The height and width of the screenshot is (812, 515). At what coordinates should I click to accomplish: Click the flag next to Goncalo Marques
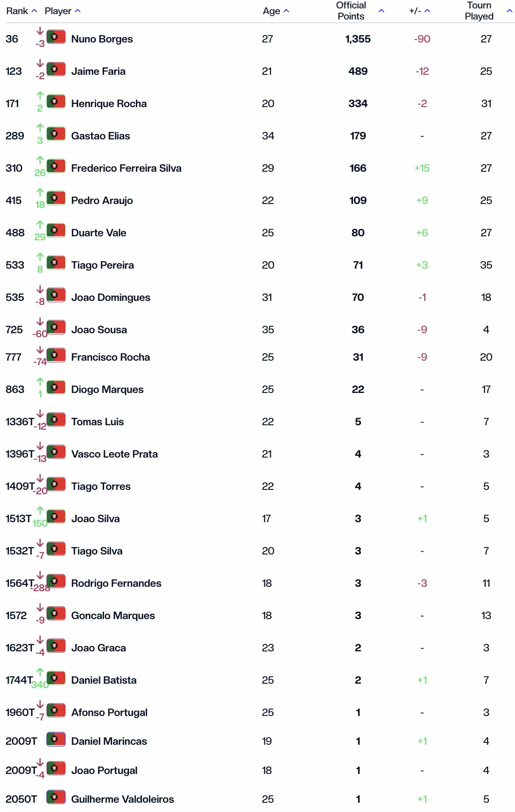pos(56,613)
